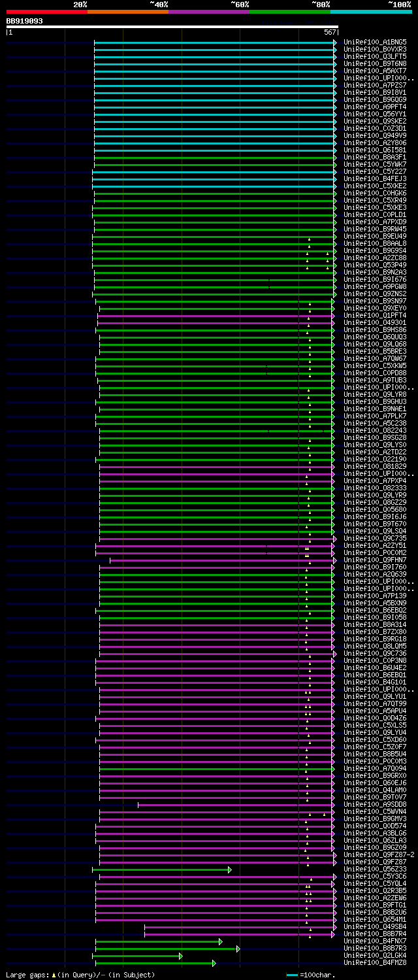Select hit label UniRef100_A2ZC88

point(375,258)
